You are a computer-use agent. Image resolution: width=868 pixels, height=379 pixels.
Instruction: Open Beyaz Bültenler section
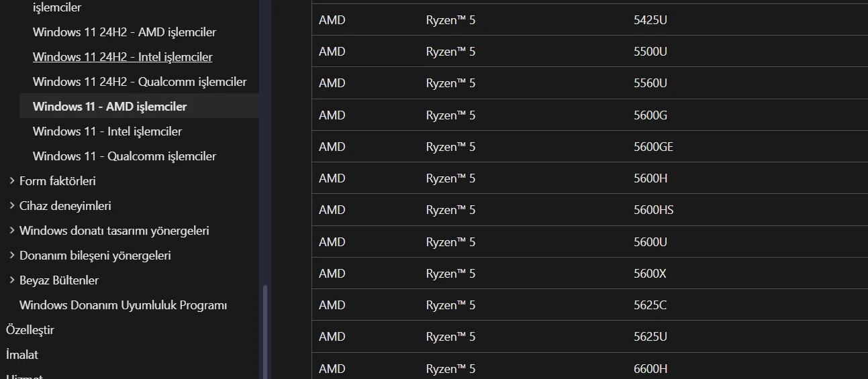[x=59, y=280]
